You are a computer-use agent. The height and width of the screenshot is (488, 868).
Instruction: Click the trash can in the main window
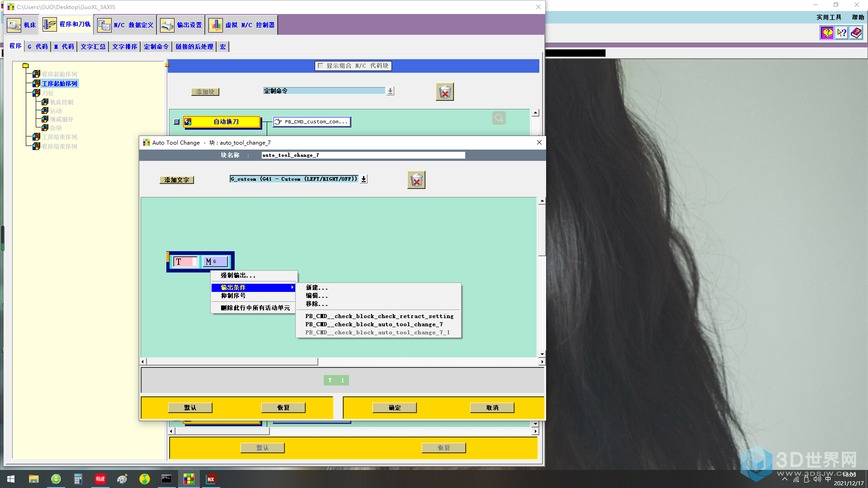click(445, 92)
